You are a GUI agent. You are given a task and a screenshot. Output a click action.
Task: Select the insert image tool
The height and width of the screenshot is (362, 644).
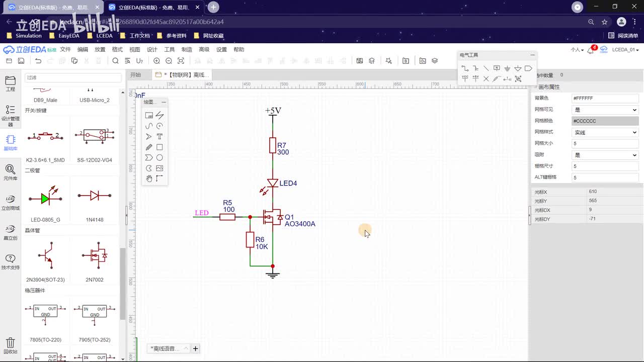pyautogui.click(x=159, y=168)
